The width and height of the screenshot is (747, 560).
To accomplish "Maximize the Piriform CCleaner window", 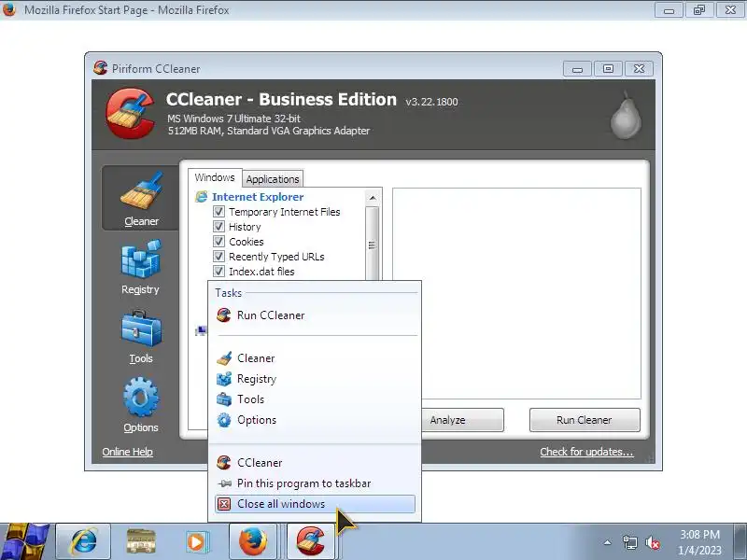I will pos(608,69).
